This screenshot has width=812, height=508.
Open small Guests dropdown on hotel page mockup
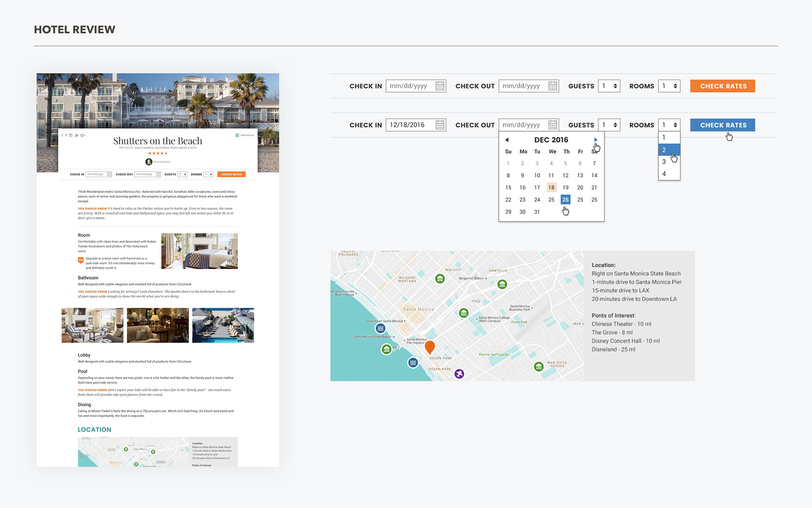pyautogui.click(x=183, y=174)
